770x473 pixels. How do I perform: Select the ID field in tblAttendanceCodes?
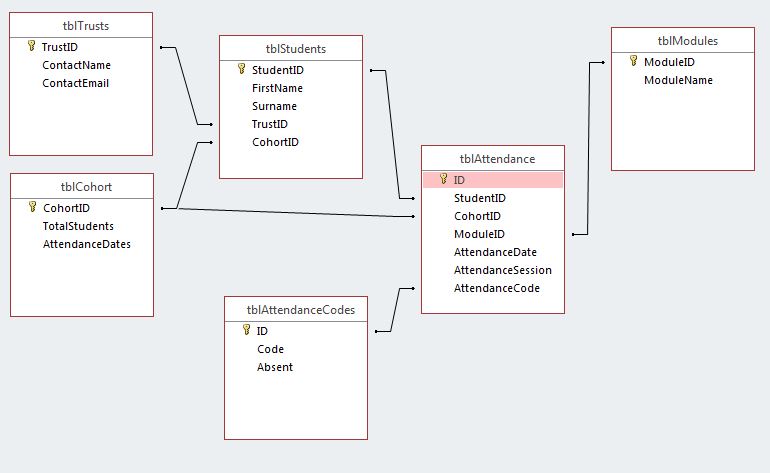(262, 331)
